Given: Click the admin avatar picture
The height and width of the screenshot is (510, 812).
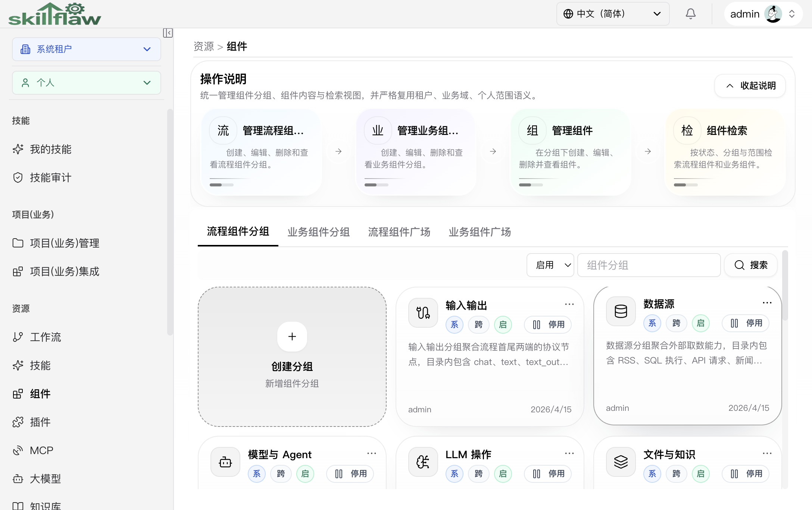Looking at the screenshot, I should pyautogui.click(x=773, y=14).
